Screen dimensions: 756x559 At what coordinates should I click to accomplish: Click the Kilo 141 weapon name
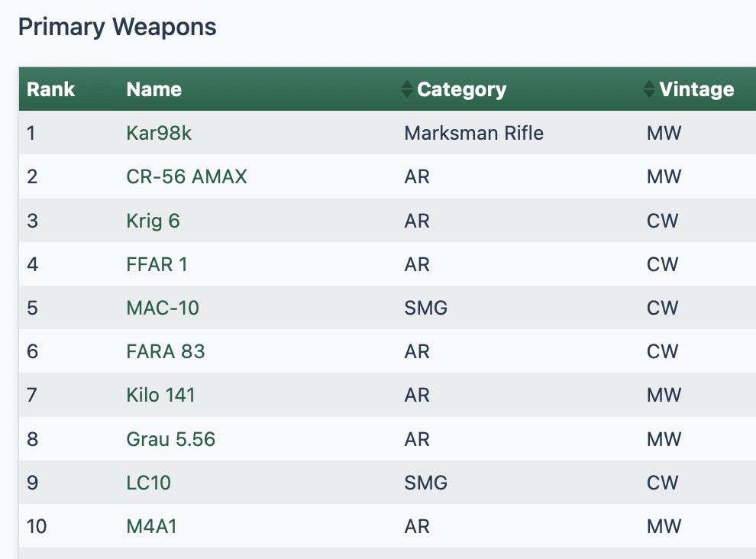160,395
